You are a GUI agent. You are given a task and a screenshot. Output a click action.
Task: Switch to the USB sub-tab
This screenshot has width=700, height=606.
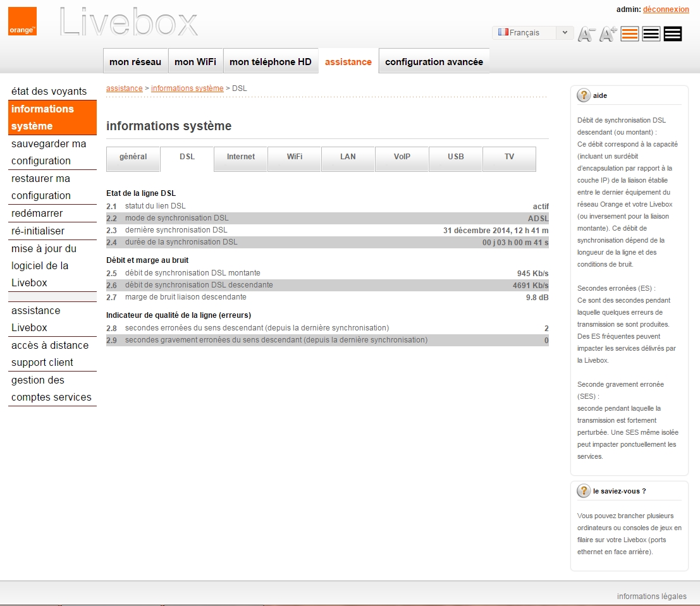456,159
